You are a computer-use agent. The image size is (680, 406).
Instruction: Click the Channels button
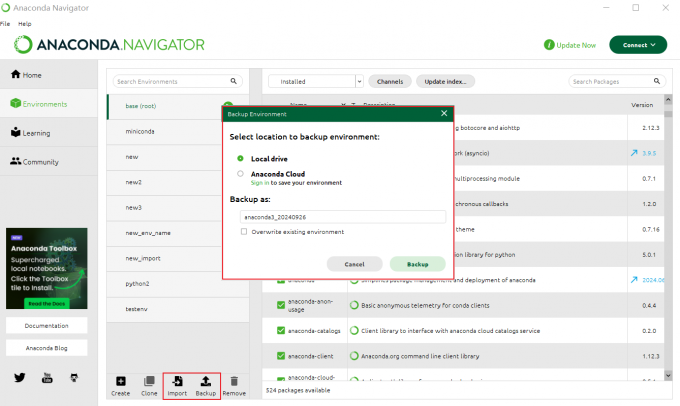(390, 81)
